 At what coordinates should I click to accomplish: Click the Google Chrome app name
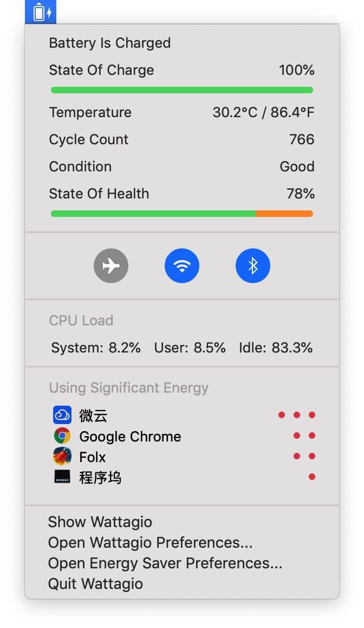(130, 437)
